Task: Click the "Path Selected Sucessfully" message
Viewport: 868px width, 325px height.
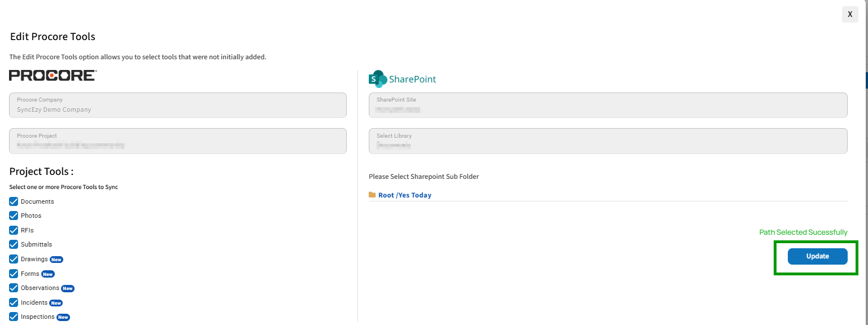Action: (x=803, y=232)
